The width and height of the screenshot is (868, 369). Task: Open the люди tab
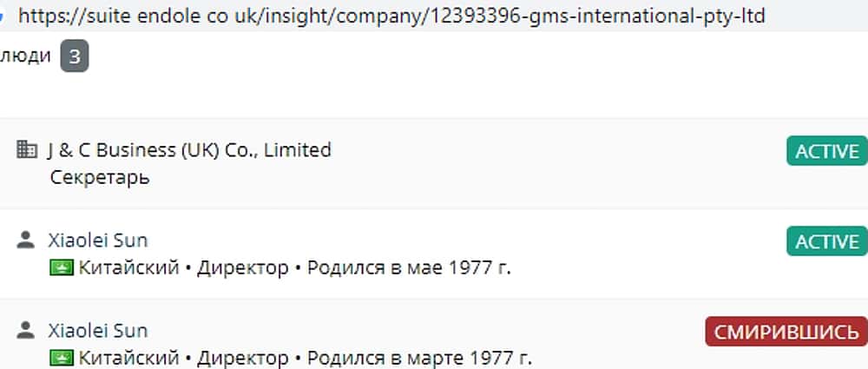(x=26, y=57)
